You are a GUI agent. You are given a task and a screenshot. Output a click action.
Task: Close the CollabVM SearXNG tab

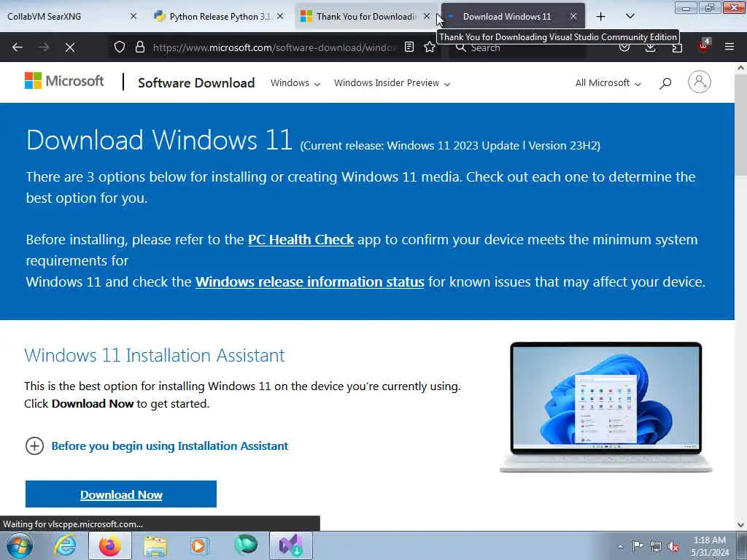(133, 16)
